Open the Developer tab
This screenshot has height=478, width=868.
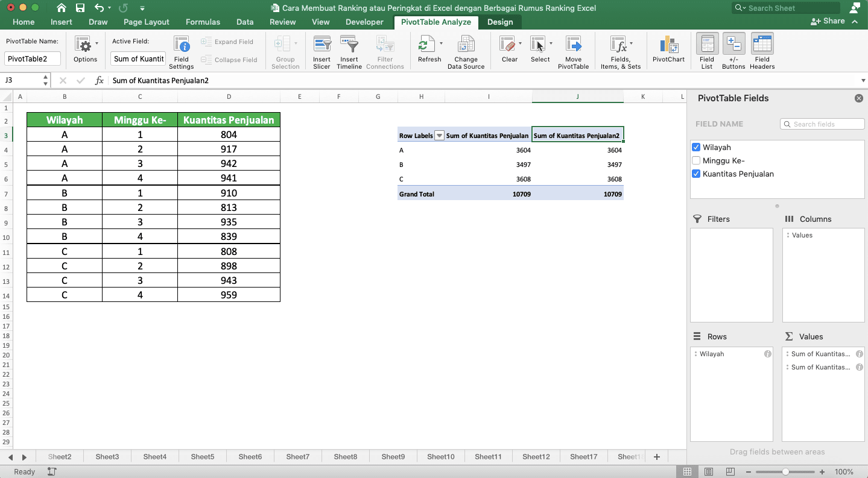tap(364, 22)
